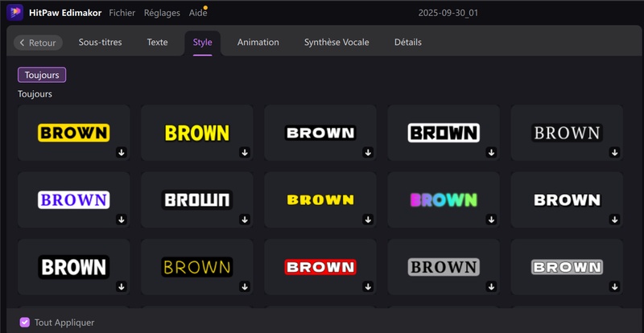Image resolution: width=644 pixels, height=333 pixels.
Task: Download the yellow background BROWN style
Action: [x=121, y=151]
